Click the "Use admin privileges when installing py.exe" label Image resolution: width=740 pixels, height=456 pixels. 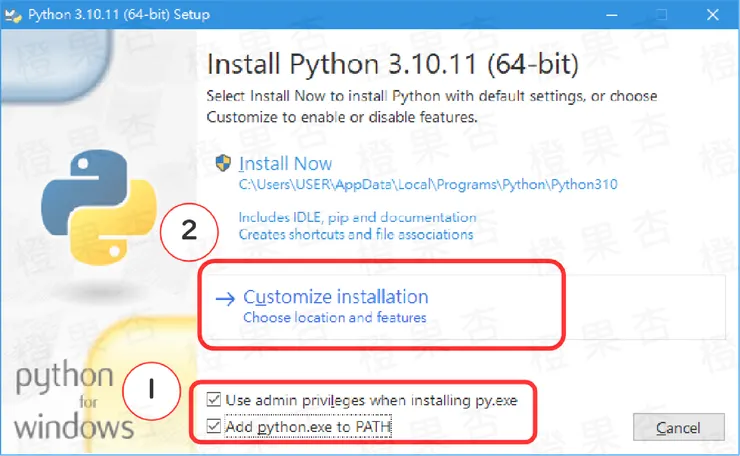[x=371, y=400]
